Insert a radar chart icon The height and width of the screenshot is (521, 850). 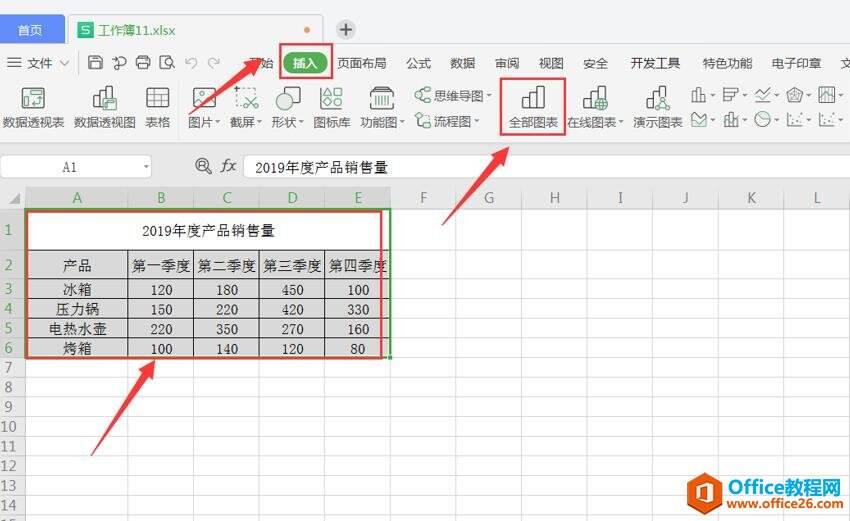[x=795, y=95]
